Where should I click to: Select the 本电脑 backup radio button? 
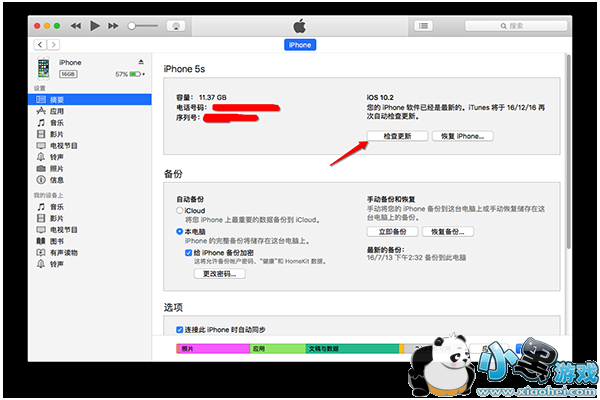click(179, 232)
